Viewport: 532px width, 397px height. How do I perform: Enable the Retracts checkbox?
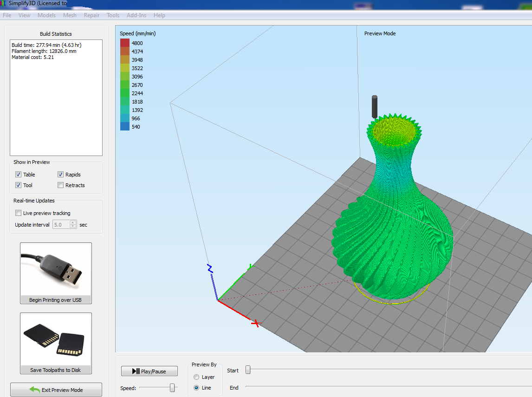pyautogui.click(x=61, y=185)
